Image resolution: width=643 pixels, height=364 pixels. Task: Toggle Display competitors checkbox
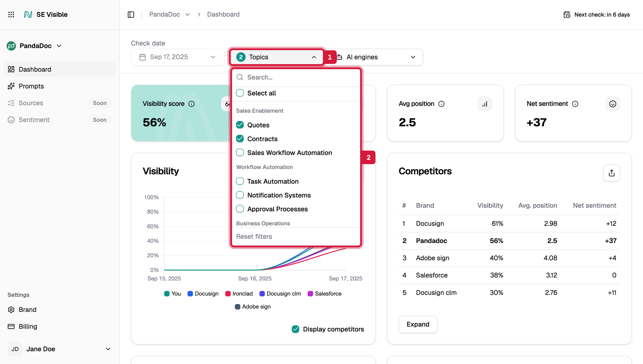[x=295, y=329]
